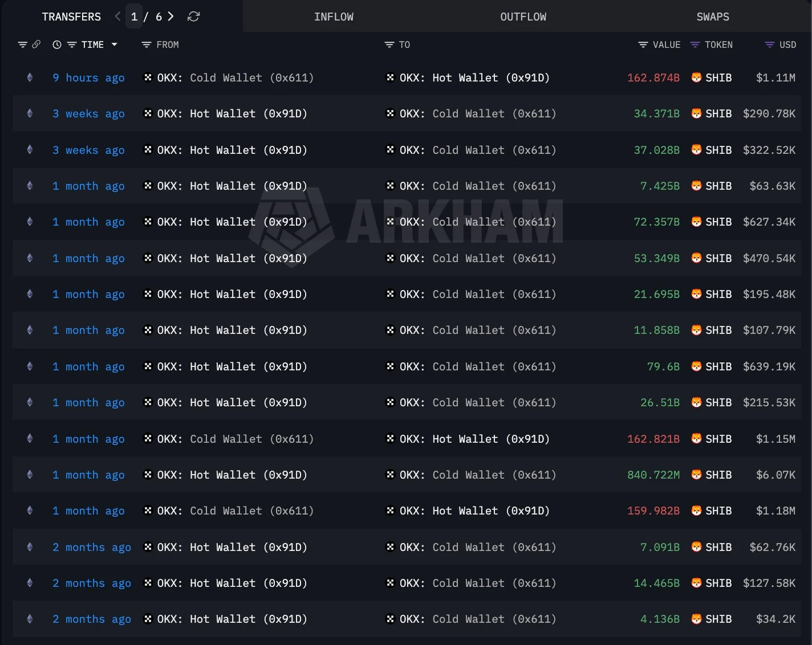Switch to the OUTFLOW tab

click(x=523, y=17)
